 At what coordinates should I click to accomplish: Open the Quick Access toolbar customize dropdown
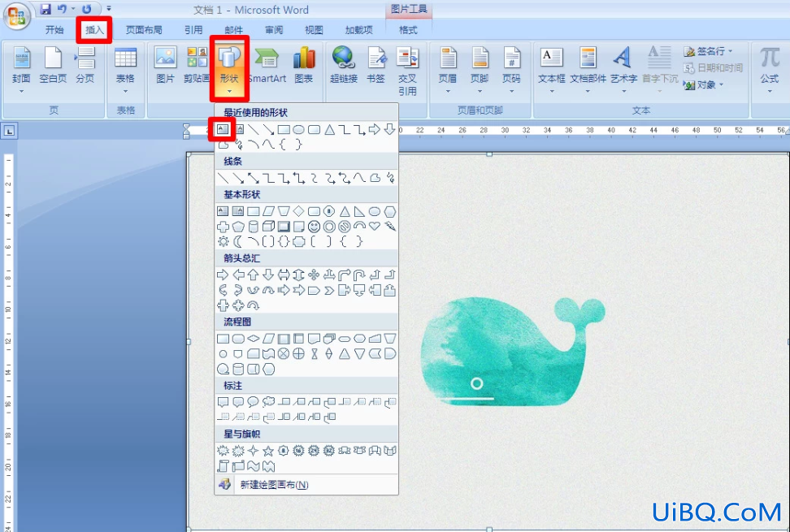[x=109, y=9]
